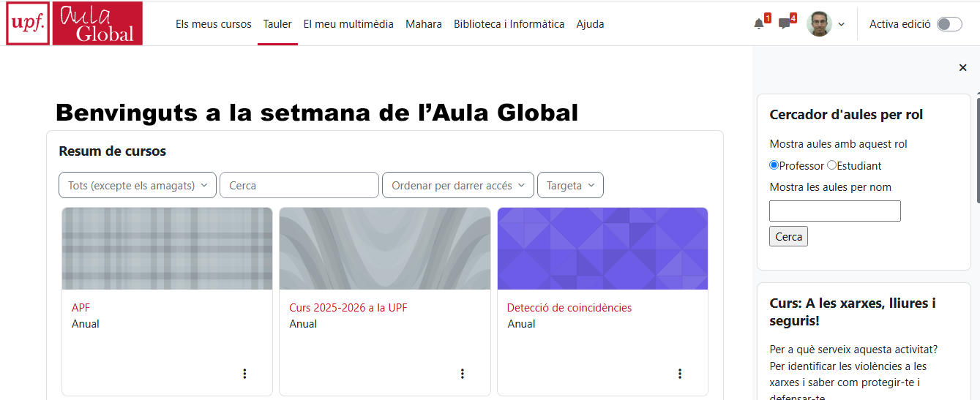Open the notifications bell icon
Image resolution: width=980 pixels, height=400 pixels.
[759, 24]
